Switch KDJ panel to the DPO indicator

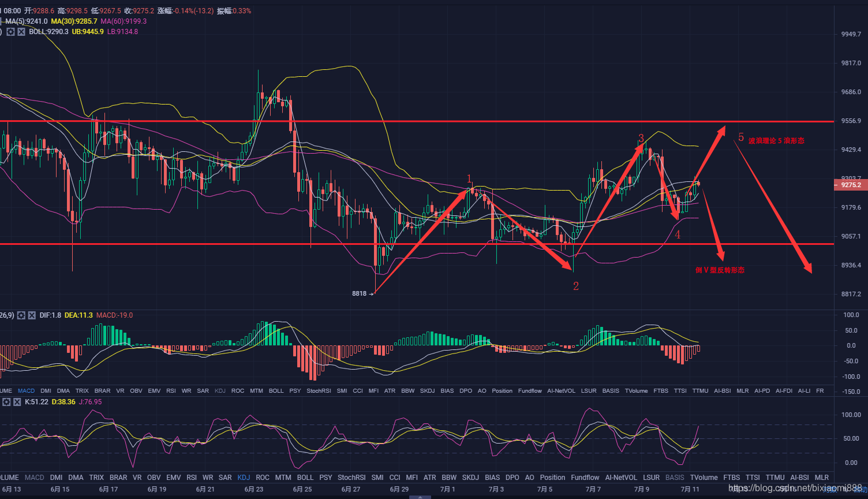tap(512, 478)
